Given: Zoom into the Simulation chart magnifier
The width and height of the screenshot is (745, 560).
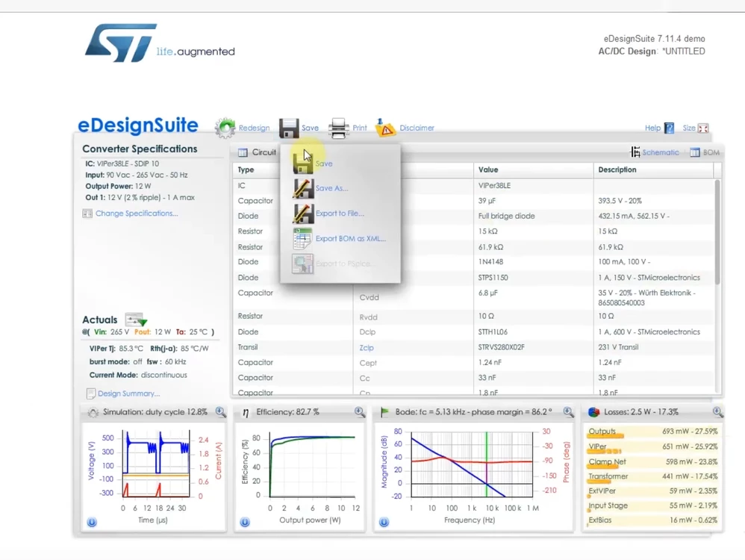Looking at the screenshot, I should pyautogui.click(x=221, y=412).
